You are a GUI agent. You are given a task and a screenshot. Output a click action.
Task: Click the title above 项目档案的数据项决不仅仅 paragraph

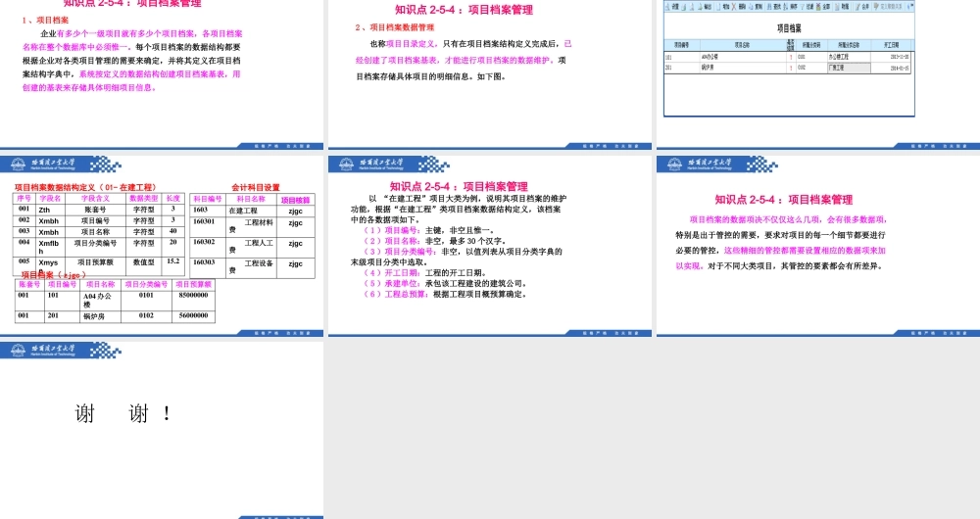pos(784,199)
